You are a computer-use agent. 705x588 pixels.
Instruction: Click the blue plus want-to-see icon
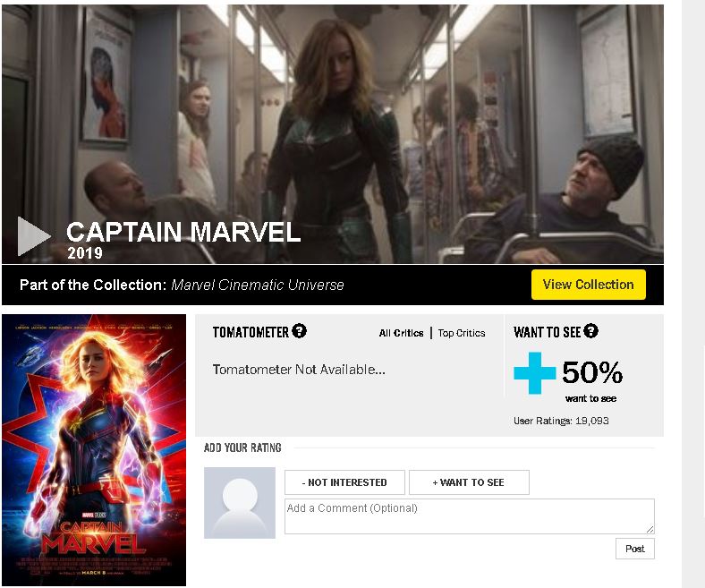tap(535, 373)
